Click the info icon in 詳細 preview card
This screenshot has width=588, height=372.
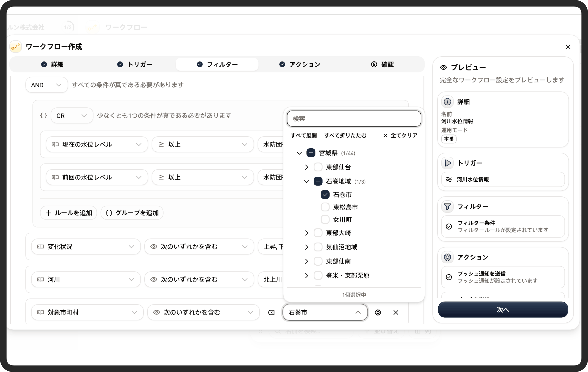click(x=447, y=102)
